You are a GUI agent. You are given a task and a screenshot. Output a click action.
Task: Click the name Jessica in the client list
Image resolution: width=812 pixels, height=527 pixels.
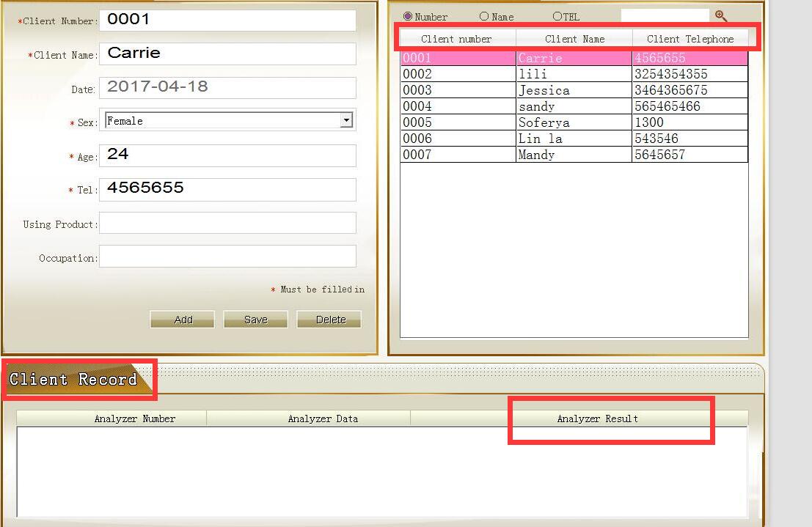[544, 89]
